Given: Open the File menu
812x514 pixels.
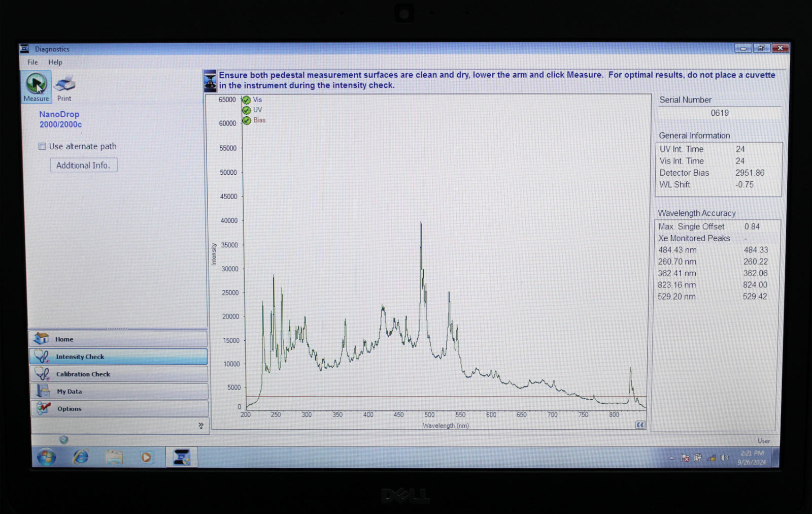Looking at the screenshot, I should pyautogui.click(x=32, y=62).
